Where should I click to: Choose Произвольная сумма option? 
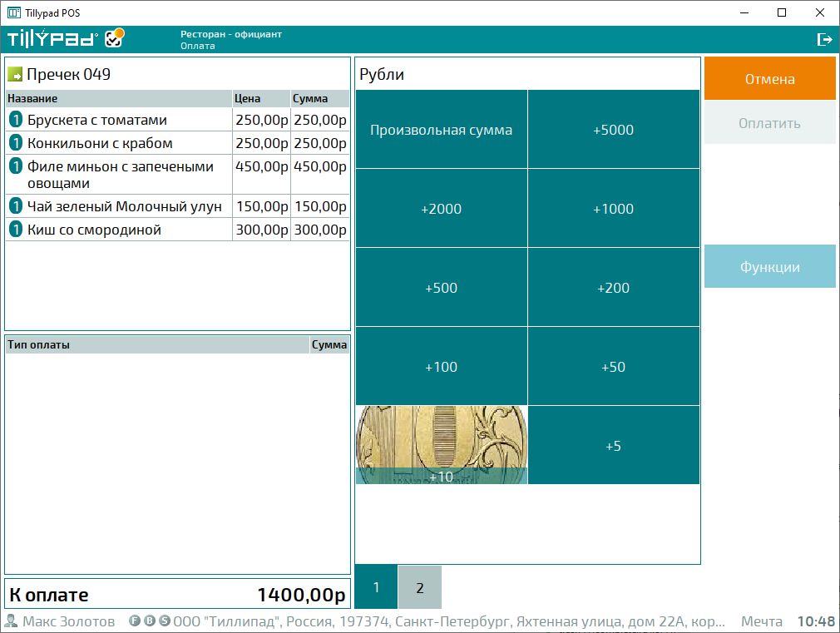coord(441,130)
